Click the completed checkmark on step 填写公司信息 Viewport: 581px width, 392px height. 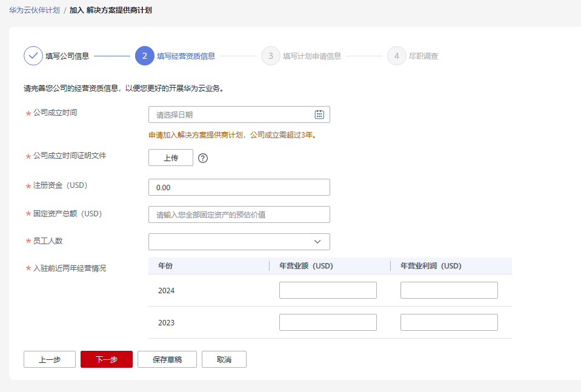[x=33, y=56]
